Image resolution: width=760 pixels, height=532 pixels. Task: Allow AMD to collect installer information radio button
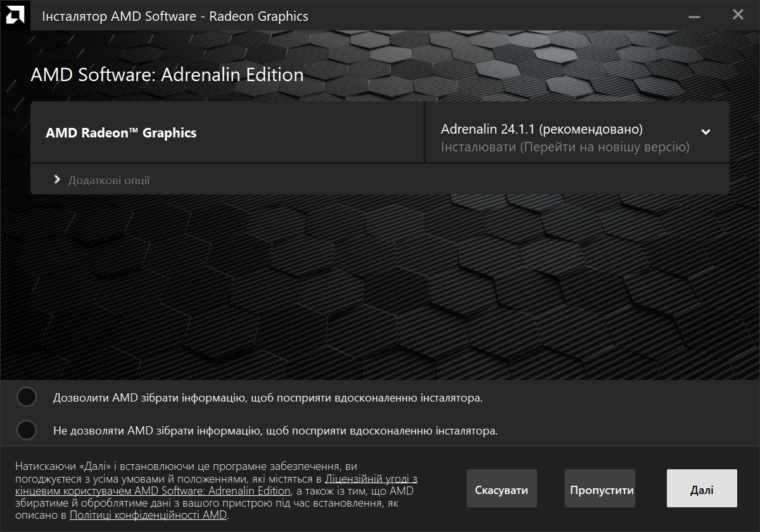pos(27,398)
